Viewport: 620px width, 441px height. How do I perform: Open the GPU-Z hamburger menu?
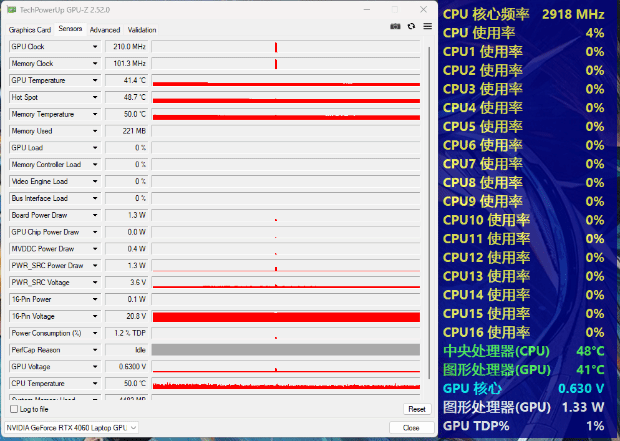[x=427, y=26]
